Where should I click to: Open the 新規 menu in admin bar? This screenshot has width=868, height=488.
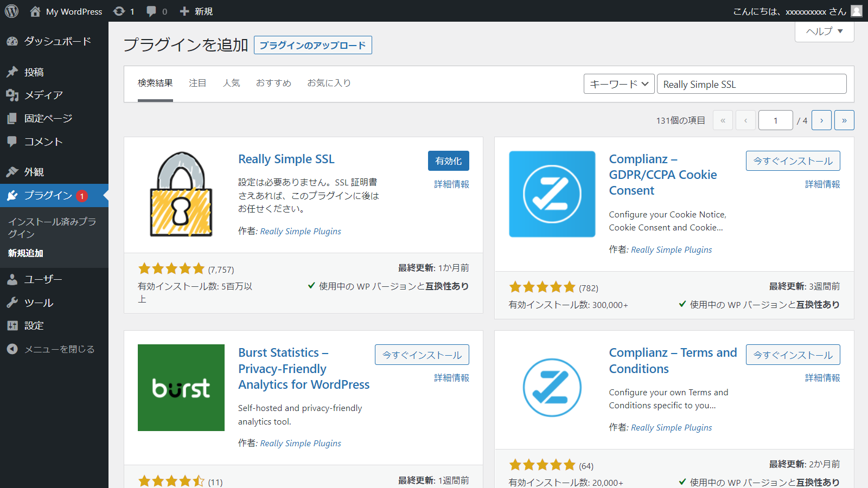point(196,11)
